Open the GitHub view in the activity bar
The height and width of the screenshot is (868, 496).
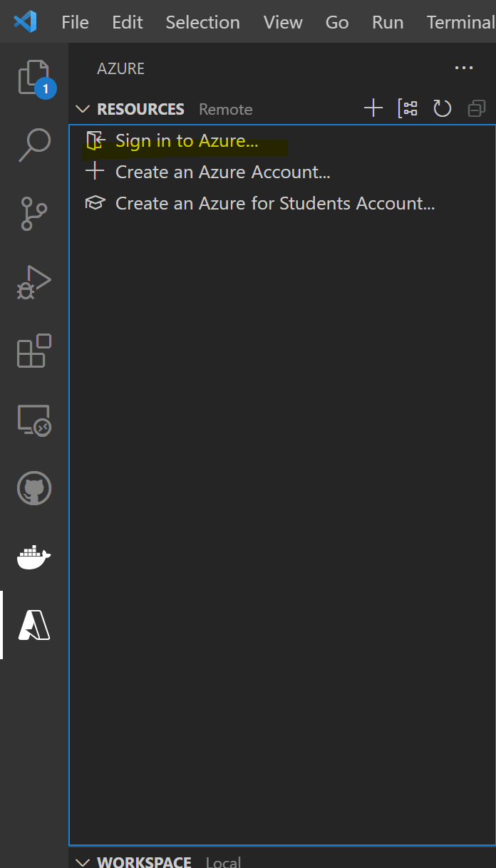[34, 488]
